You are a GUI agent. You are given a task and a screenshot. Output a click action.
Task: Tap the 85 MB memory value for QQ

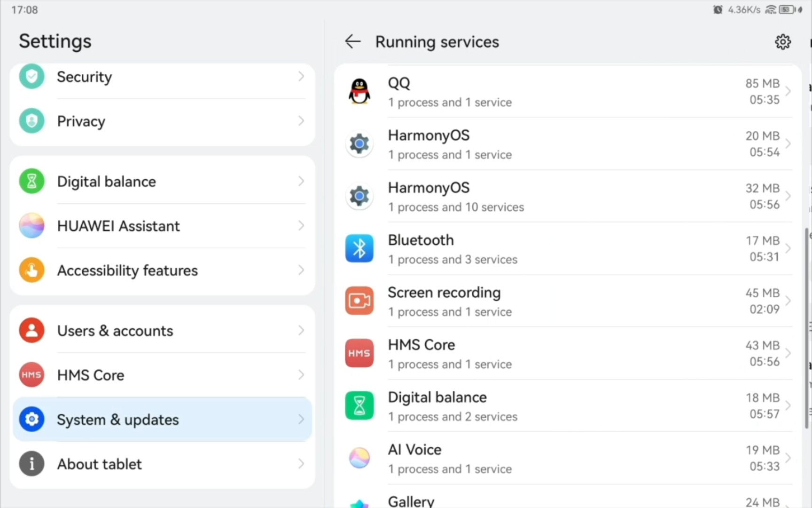(x=762, y=83)
